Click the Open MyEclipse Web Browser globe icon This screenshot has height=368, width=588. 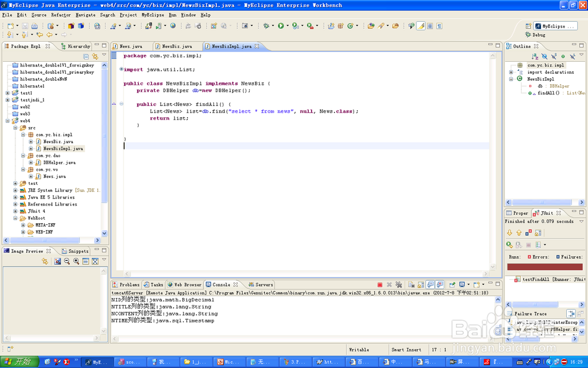(x=173, y=26)
